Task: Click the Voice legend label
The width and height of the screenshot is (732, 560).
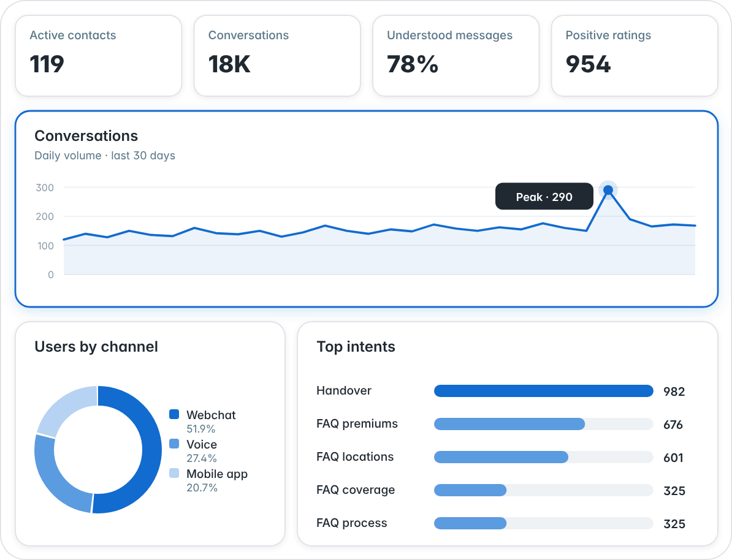Action: pyautogui.click(x=202, y=444)
